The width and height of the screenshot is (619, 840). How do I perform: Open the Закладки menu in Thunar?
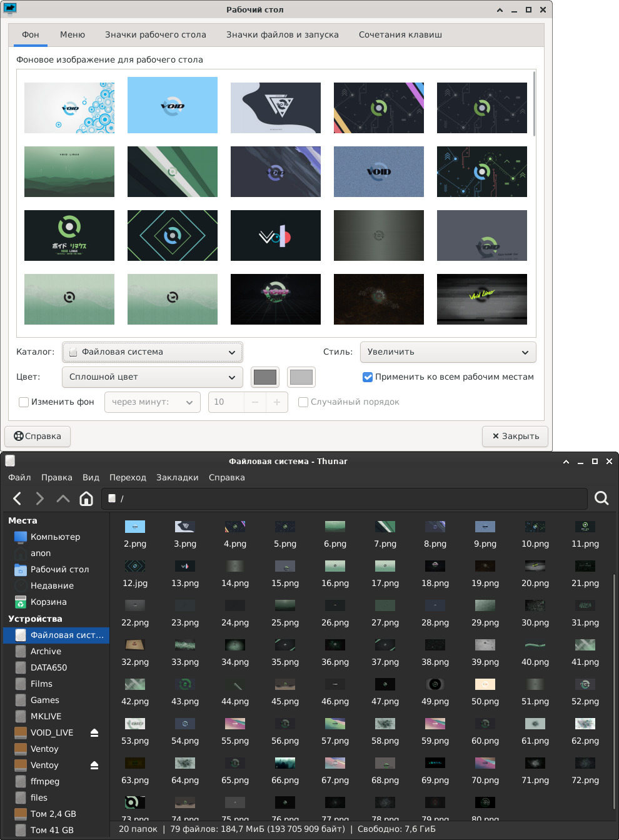[177, 477]
